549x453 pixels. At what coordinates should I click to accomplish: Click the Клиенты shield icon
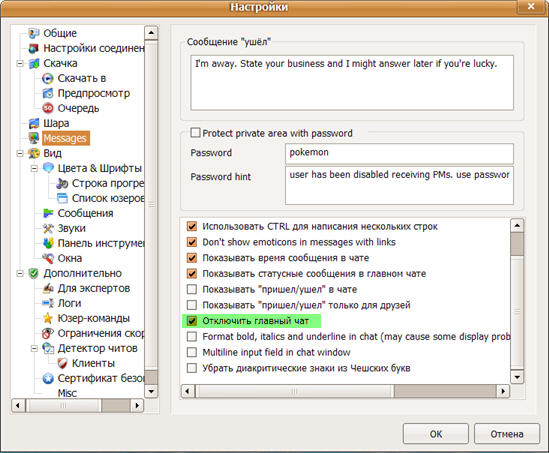point(62,363)
